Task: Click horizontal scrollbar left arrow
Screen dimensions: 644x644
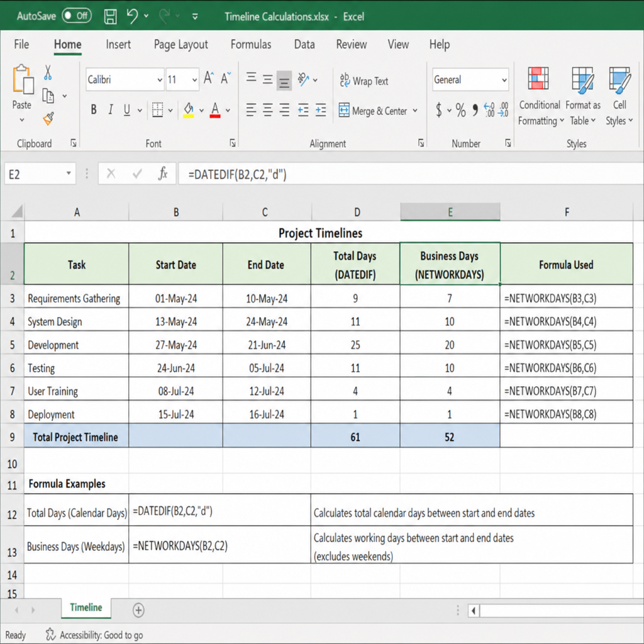Action: [x=474, y=611]
